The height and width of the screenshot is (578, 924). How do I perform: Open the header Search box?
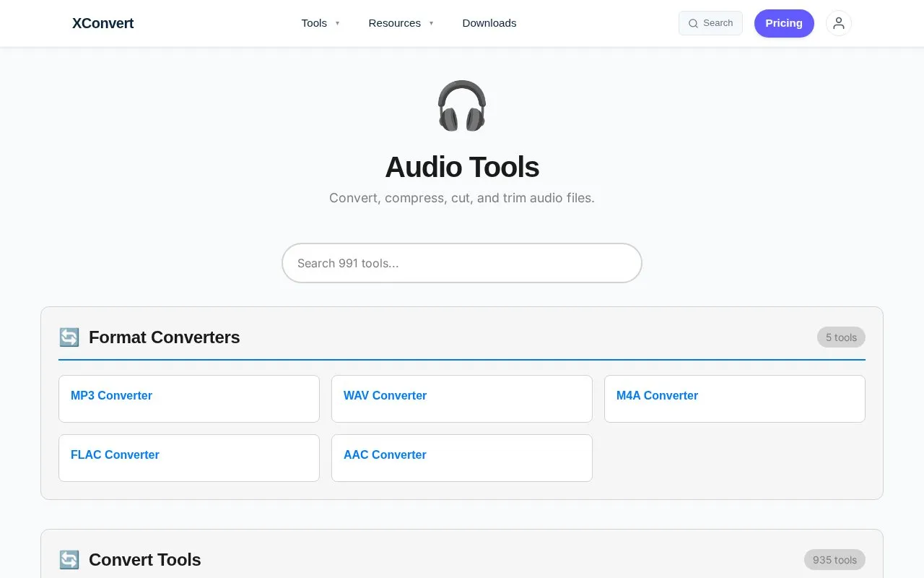(x=710, y=23)
